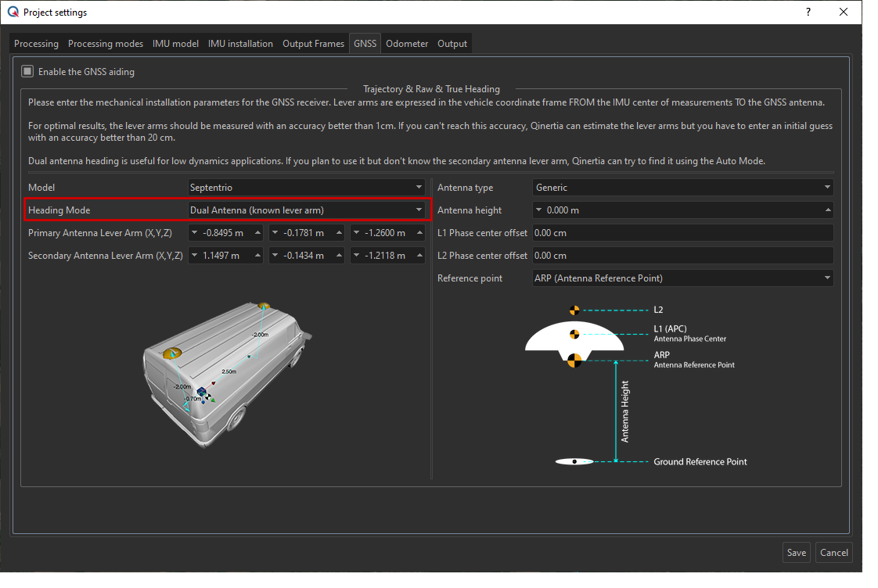The height and width of the screenshot is (588, 878).
Task: Decrease Secondary Antenna X lever arm
Action: [x=194, y=256]
